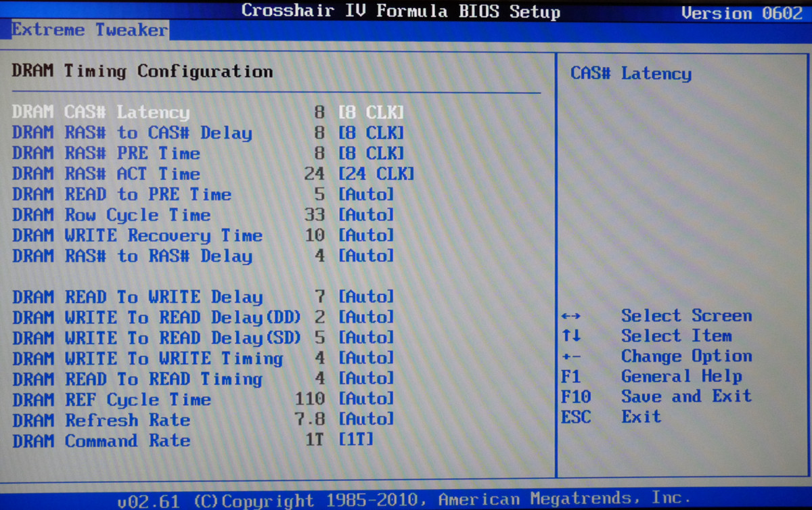Screen dimensions: 812x510
Task: Open DRAM RAS# to RAS# Delay [Auto]
Action: tap(366, 256)
